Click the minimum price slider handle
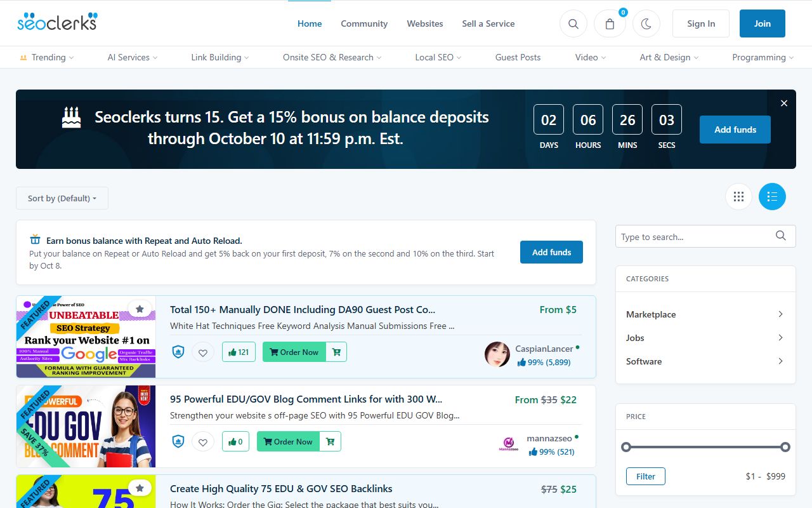 626,447
